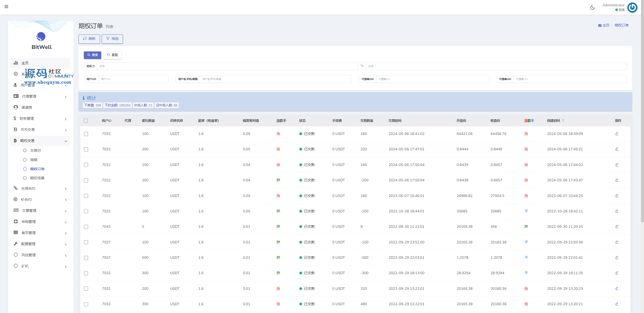
Task: Click the BitWell logo
Action: [x=41, y=41]
